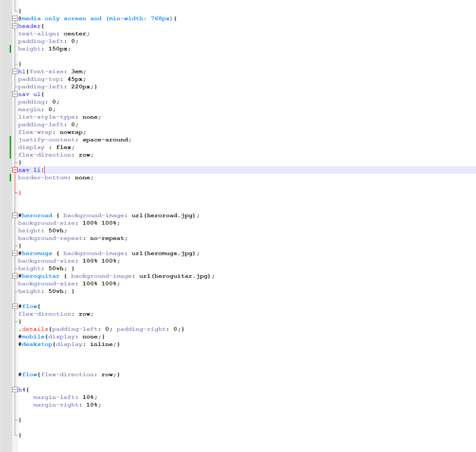Collapse the @media query fold region
Screen dimensions: 476x452
(14, 18)
